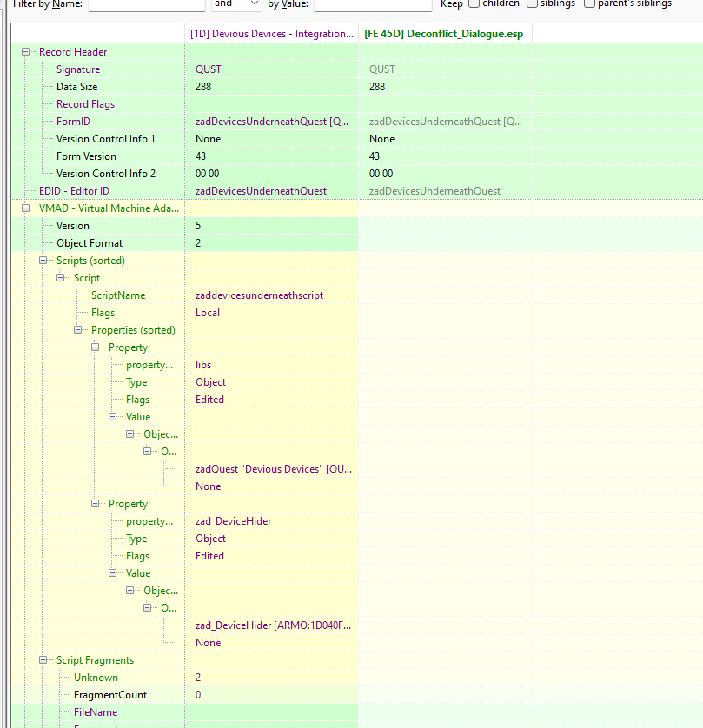
Task: Collapse the Value node under libs property
Action: pyautogui.click(x=113, y=417)
